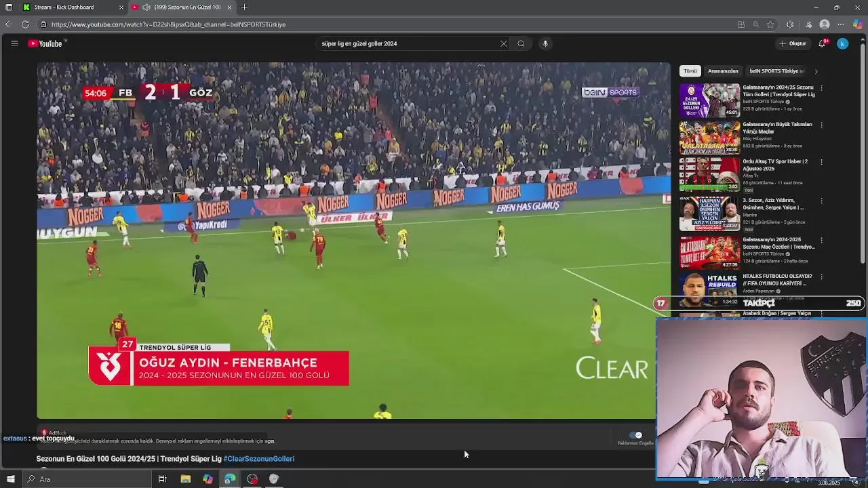Screen dimensions: 868x488
Task: Open the browser extensions puzzle icon
Action: point(790,24)
